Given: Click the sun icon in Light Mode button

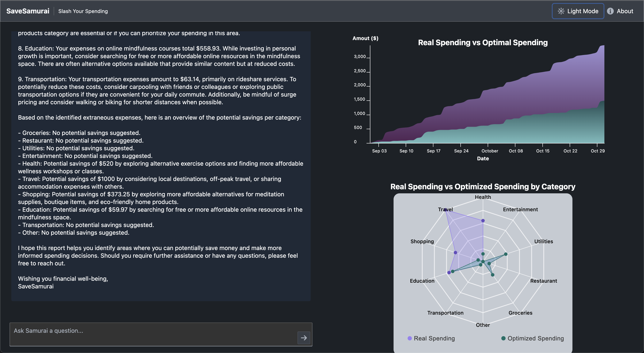Looking at the screenshot, I should pyautogui.click(x=561, y=11).
